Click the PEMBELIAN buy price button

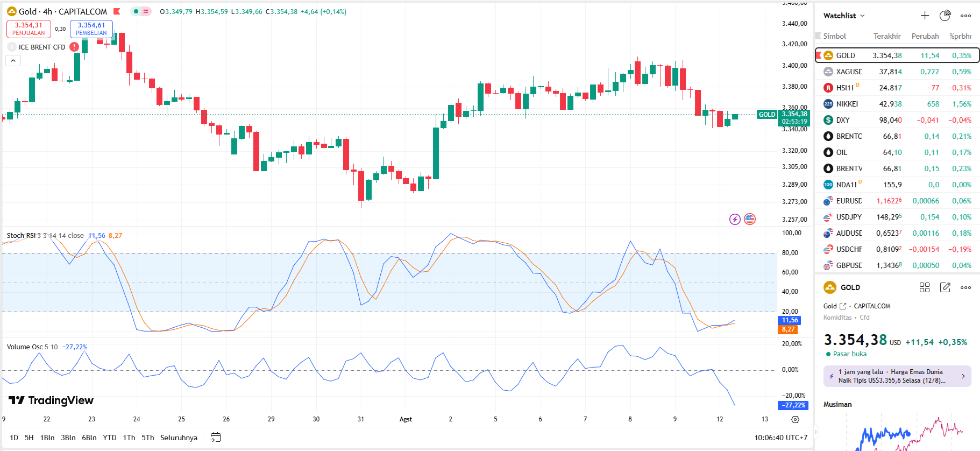[x=91, y=29]
